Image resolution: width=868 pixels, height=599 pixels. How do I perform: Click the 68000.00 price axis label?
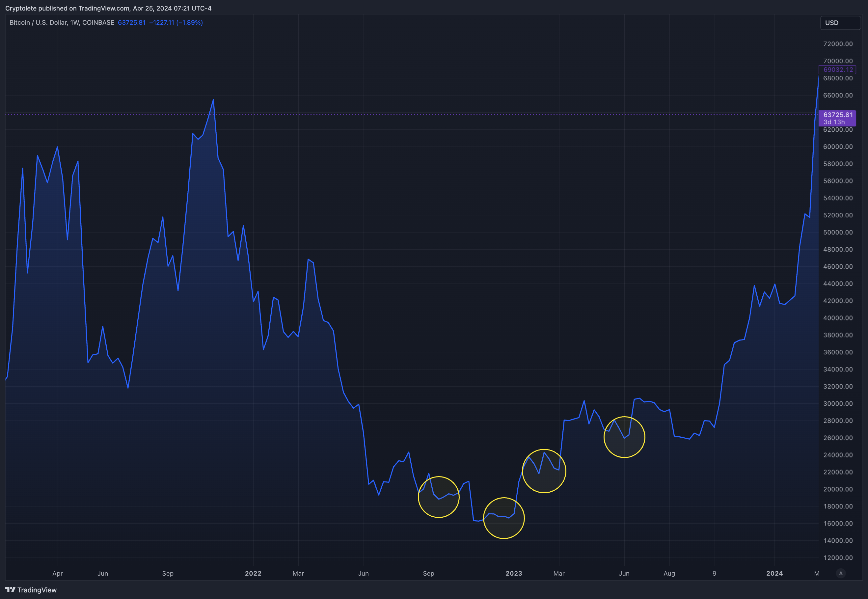point(838,78)
